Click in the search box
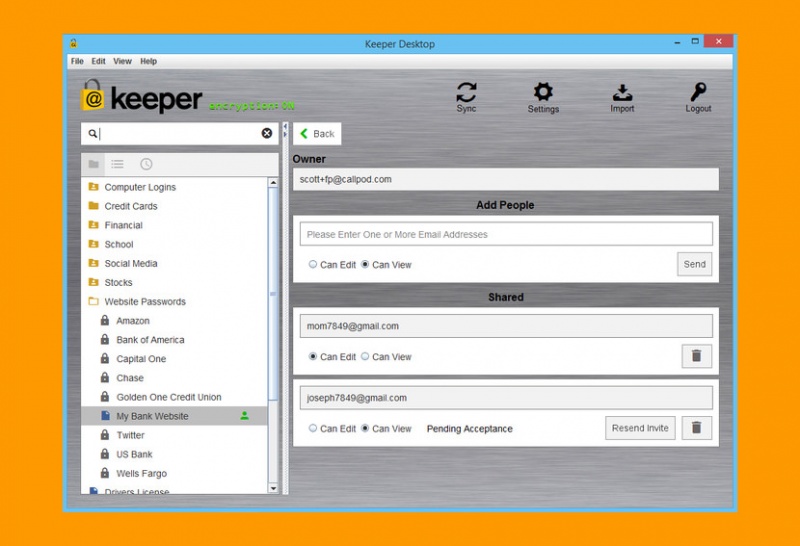This screenshot has width=800, height=546. 180,133
